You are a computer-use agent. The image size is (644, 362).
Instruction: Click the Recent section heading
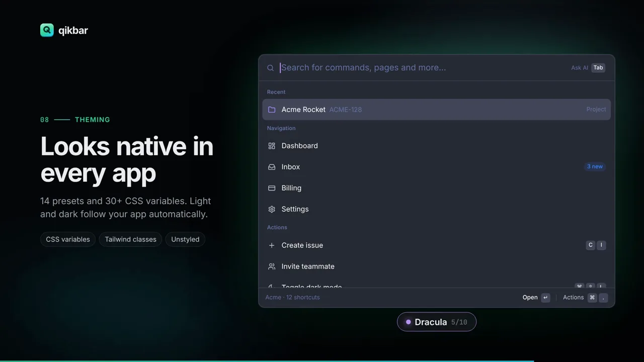(276, 92)
